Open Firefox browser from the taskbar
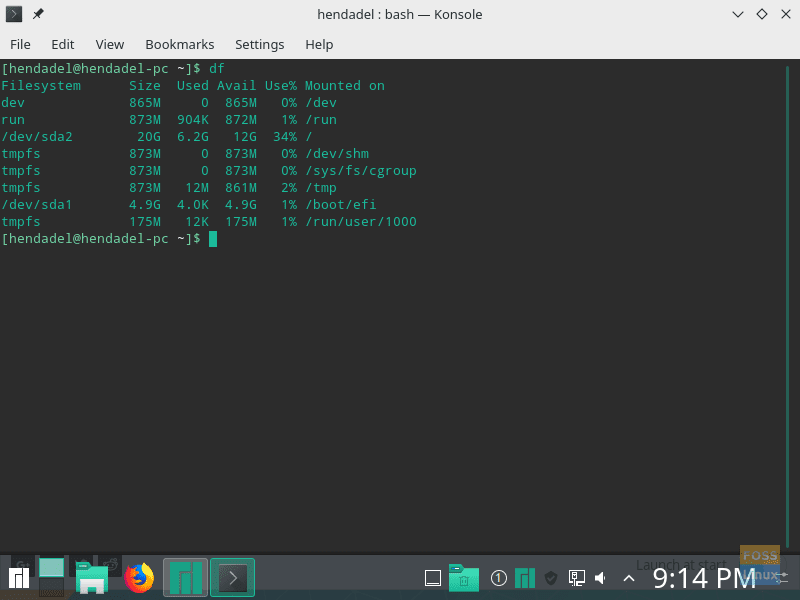 (x=139, y=577)
